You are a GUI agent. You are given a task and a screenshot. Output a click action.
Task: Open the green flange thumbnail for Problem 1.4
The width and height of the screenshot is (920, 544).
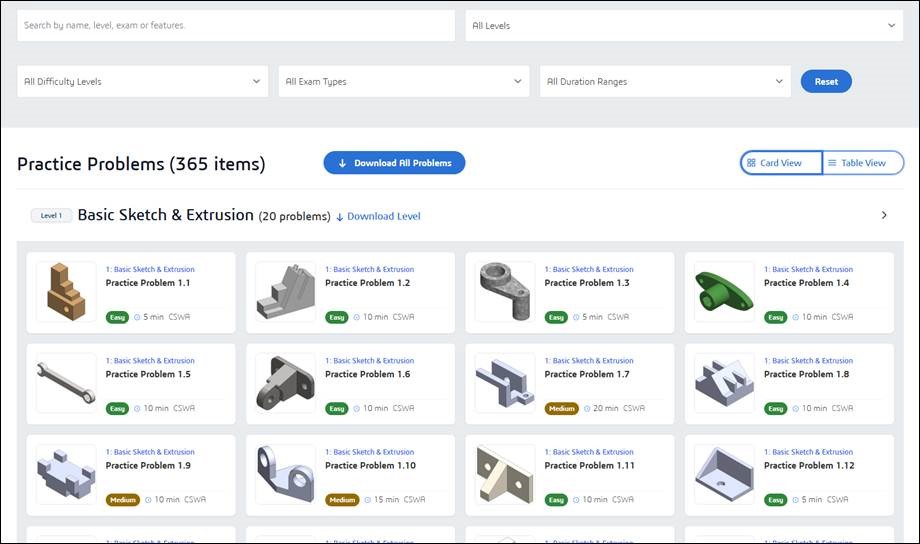724,291
